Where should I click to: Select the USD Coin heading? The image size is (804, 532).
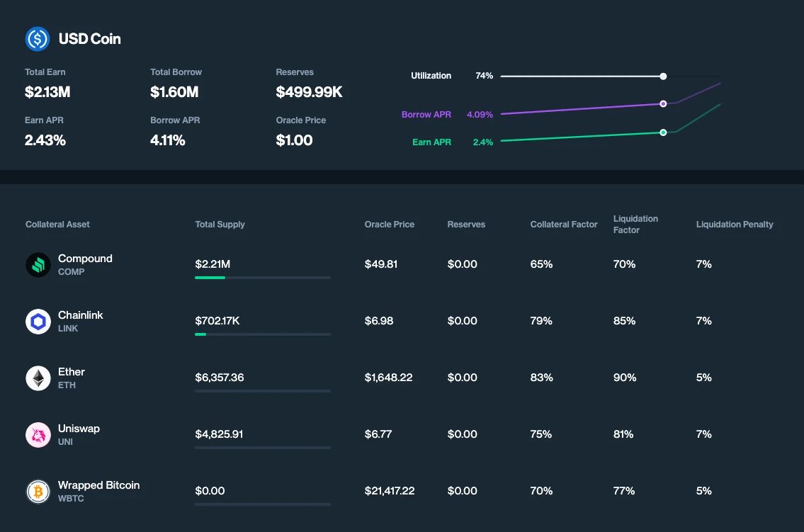[x=90, y=39]
